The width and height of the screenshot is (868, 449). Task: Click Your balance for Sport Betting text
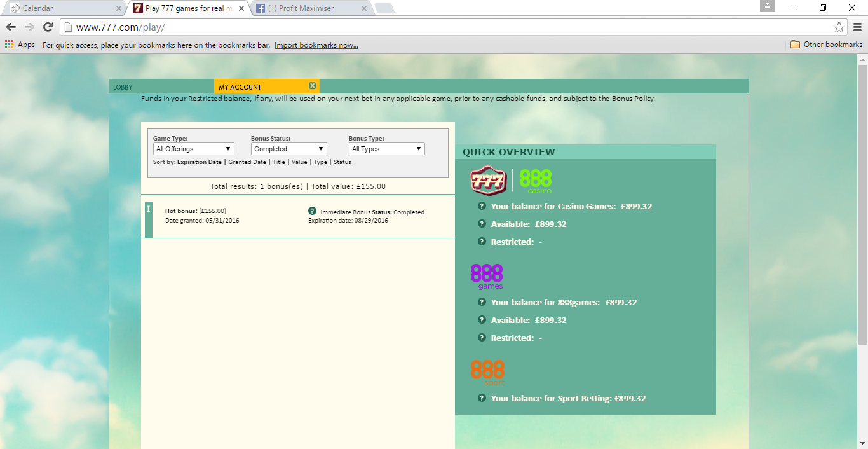(x=552, y=398)
